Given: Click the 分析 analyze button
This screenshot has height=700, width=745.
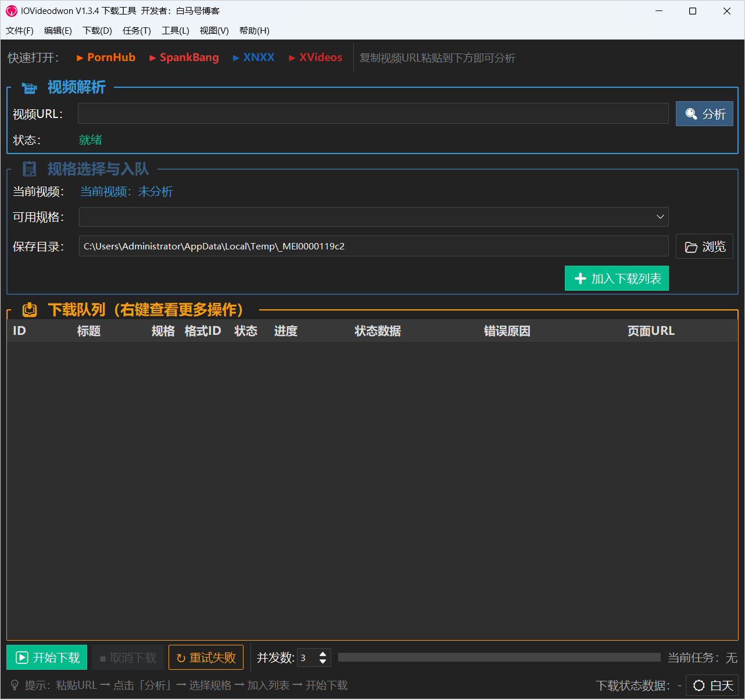Looking at the screenshot, I should coord(704,114).
